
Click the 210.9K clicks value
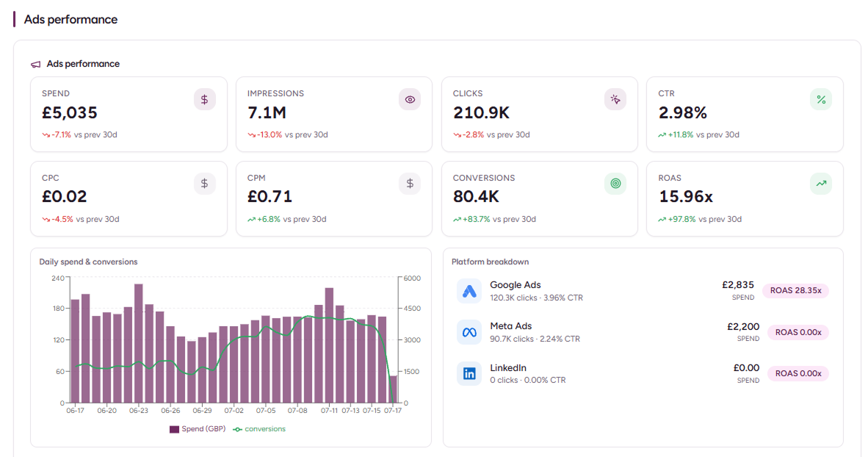click(x=481, y=113)
